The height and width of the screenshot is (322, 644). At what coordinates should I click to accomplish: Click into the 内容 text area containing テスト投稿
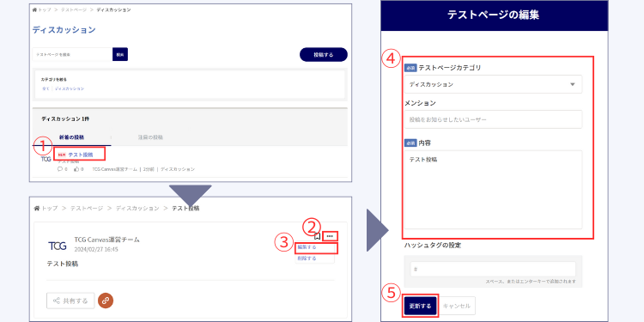click(493, 190)
